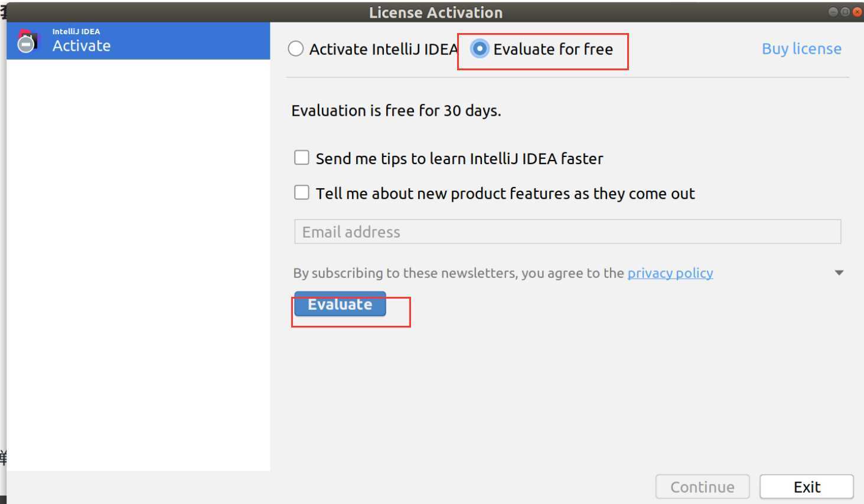Select the Evaluate for free radio button
The image size is (864, 504).
click(x=480, y=49)
